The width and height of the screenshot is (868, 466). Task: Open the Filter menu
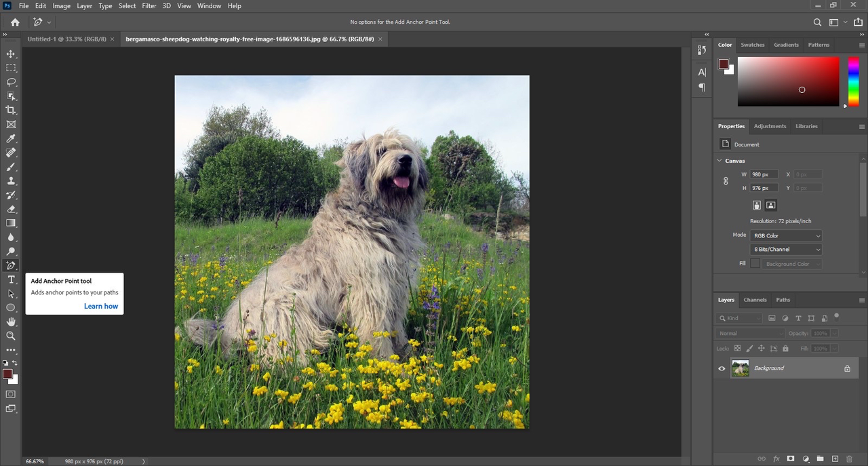click(149, 5)
